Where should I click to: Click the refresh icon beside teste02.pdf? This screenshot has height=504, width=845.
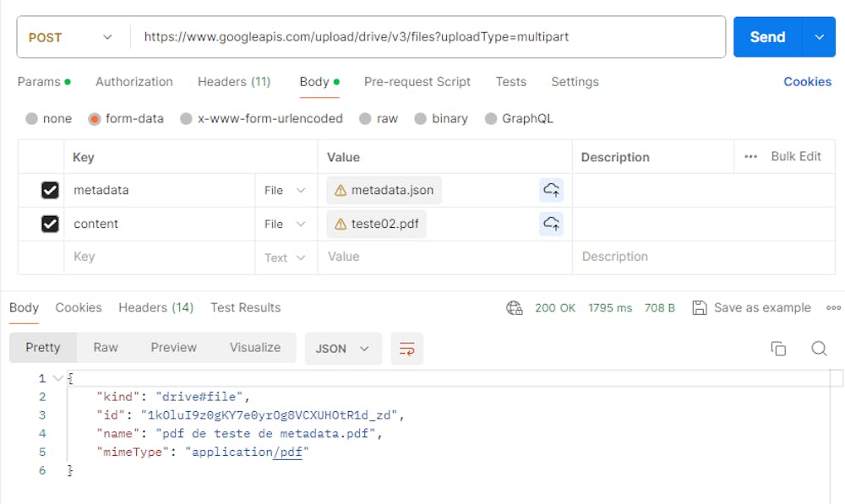click(x=552, y=224)
